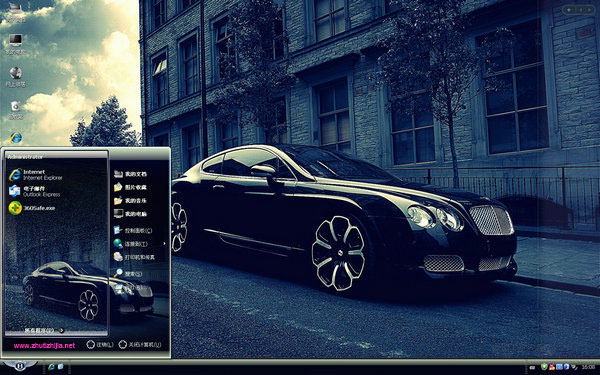Expand the 连接到(T) submenu arrow
Image resolution: width=600 pixels, height=375 pixels.
[x=165, y=243]
